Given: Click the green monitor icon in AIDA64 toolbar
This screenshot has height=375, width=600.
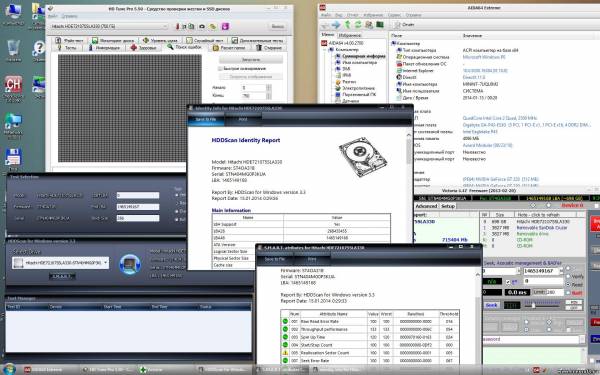Looking at the screenshot, I should [x=380, y=25].
